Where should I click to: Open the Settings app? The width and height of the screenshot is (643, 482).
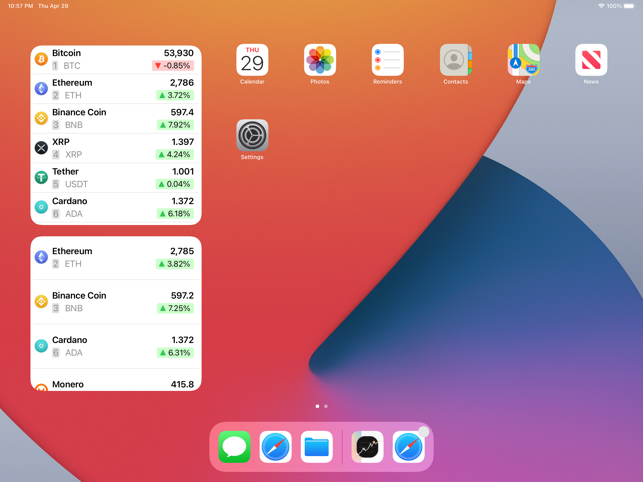click(252, 135)
